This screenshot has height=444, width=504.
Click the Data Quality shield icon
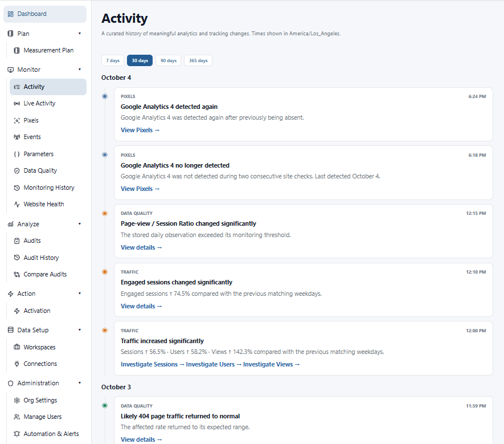17,170
